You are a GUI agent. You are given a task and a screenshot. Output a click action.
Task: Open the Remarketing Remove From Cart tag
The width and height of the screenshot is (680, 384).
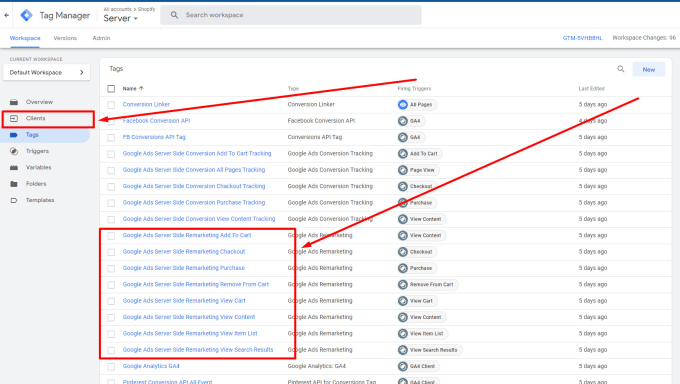(x=196, y=284)
